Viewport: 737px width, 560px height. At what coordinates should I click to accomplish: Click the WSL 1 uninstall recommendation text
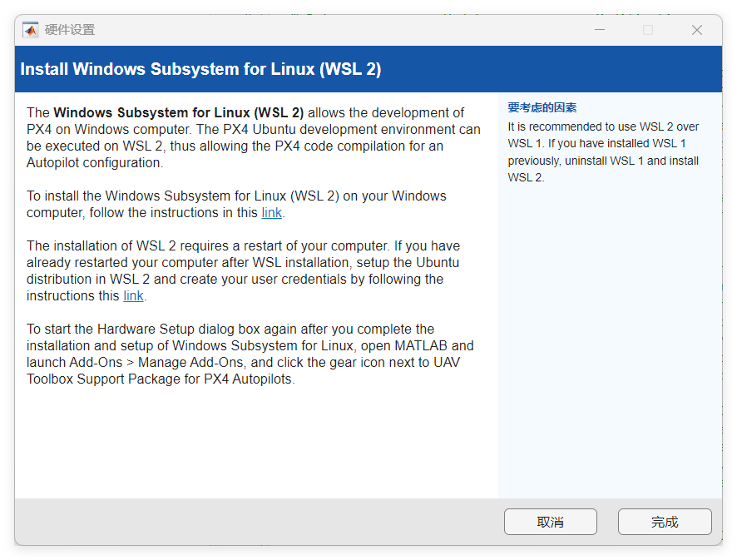[603, 152]
